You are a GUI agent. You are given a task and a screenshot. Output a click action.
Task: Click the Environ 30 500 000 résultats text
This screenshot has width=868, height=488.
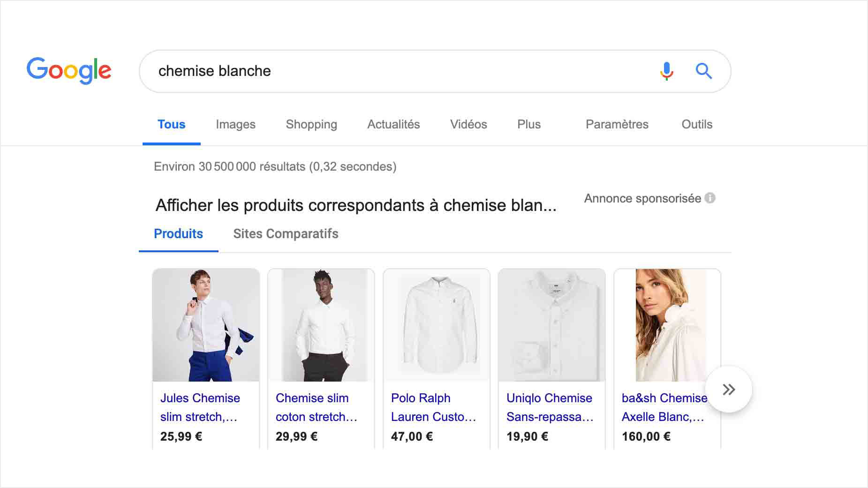[275, 167]
